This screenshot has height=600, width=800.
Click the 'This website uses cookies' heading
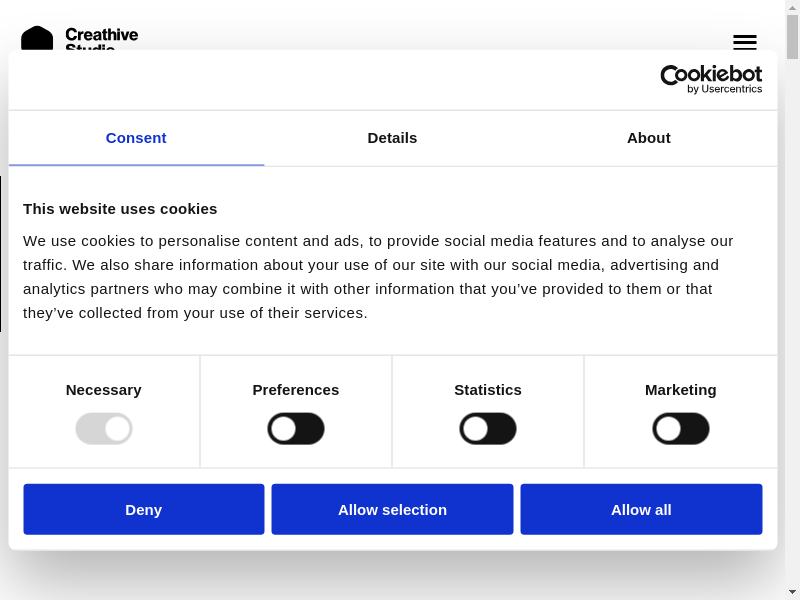click(120, 208)
